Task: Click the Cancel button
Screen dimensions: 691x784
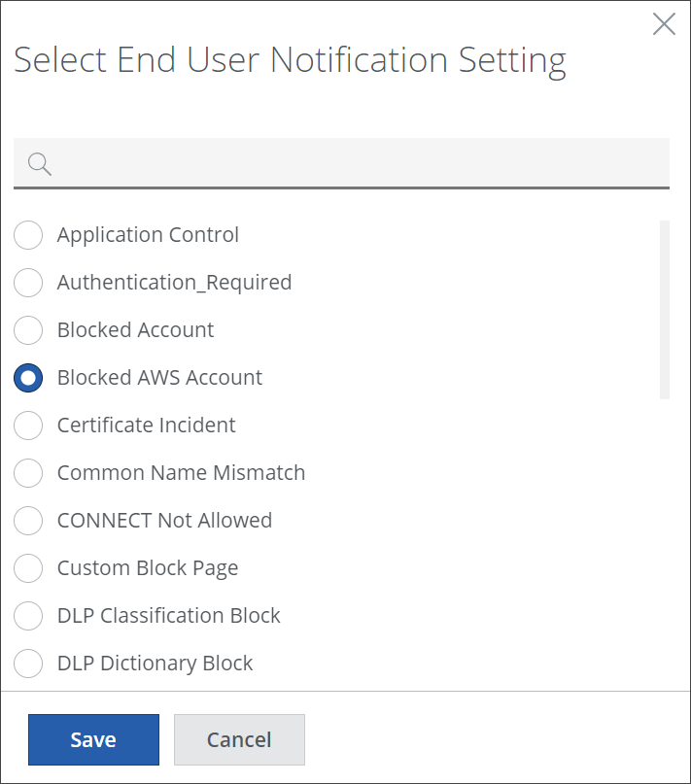Action: tap(239, 740)
